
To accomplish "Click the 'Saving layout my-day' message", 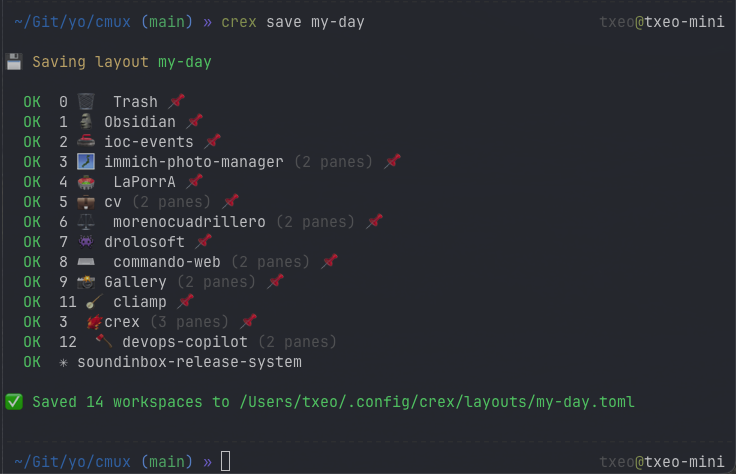I will (x=122, y=62).
